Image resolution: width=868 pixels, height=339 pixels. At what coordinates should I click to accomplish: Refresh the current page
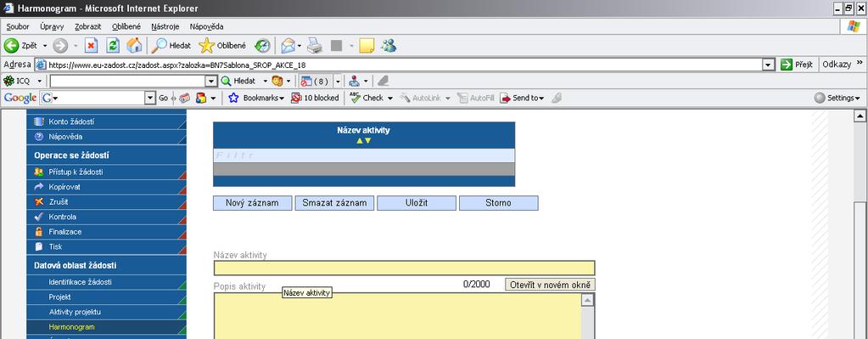click(113, 45)
